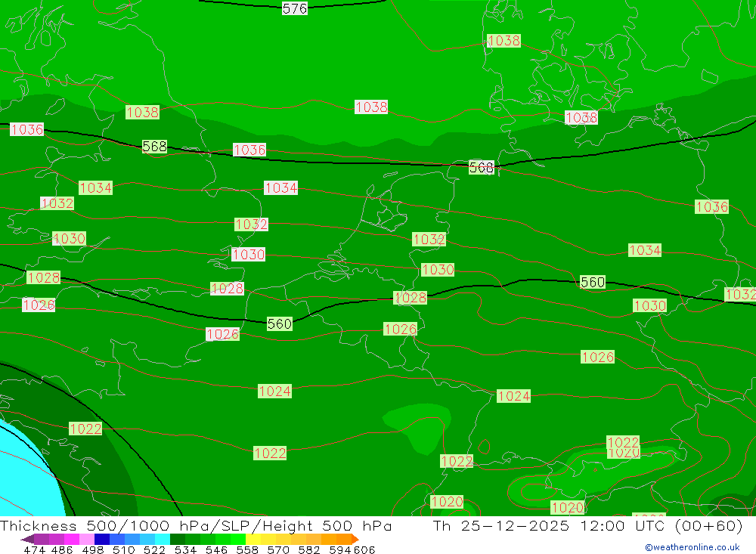Click the 606 value on the color legend
This screenshot has height=554, width=756.
point(364,549)
